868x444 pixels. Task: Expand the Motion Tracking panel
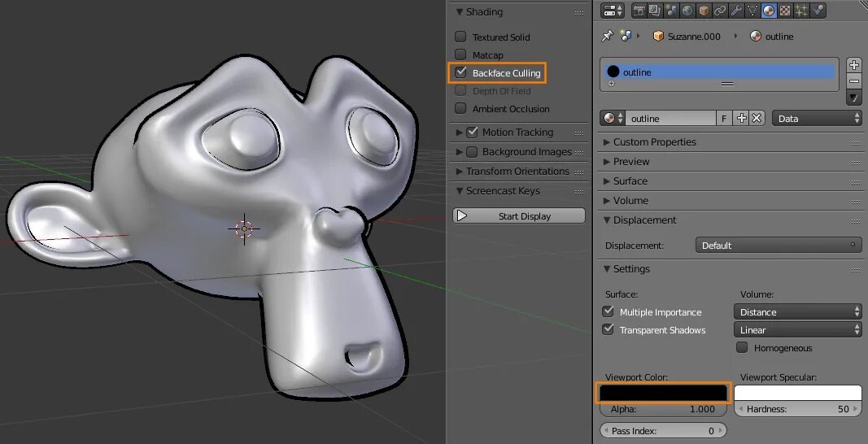pyautogui.click(x=459, y=133)
